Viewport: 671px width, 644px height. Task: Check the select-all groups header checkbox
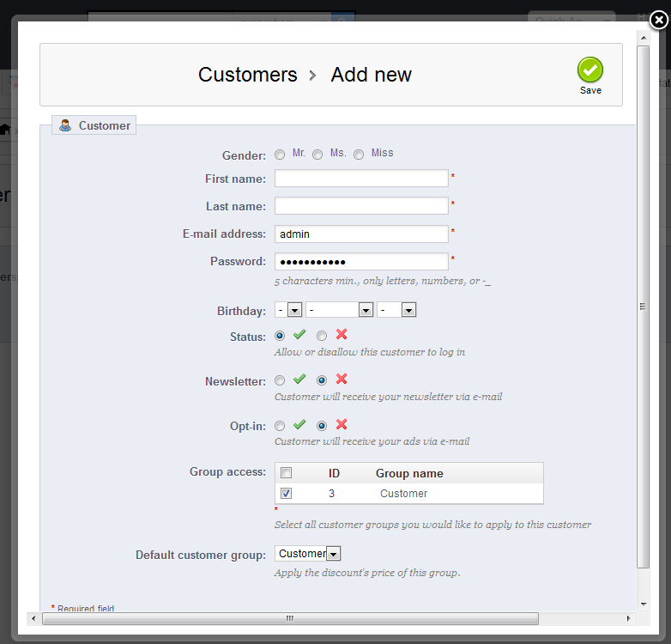[287, 473]
